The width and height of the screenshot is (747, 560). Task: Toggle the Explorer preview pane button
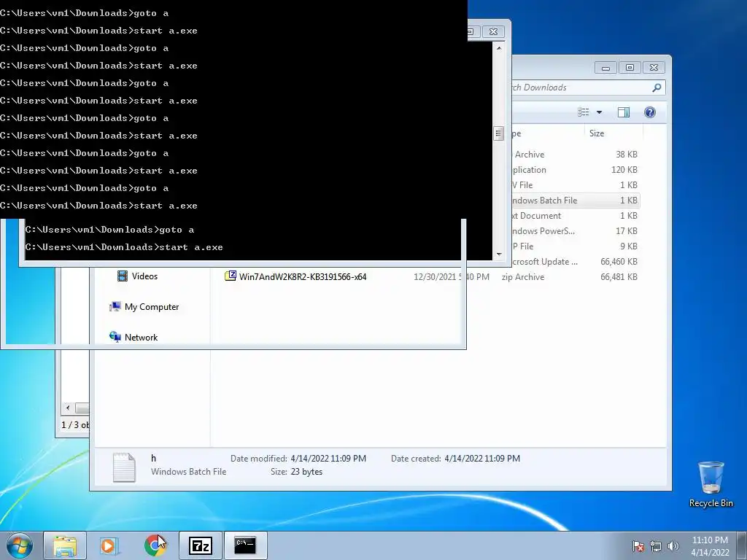[x=624, y=112]
